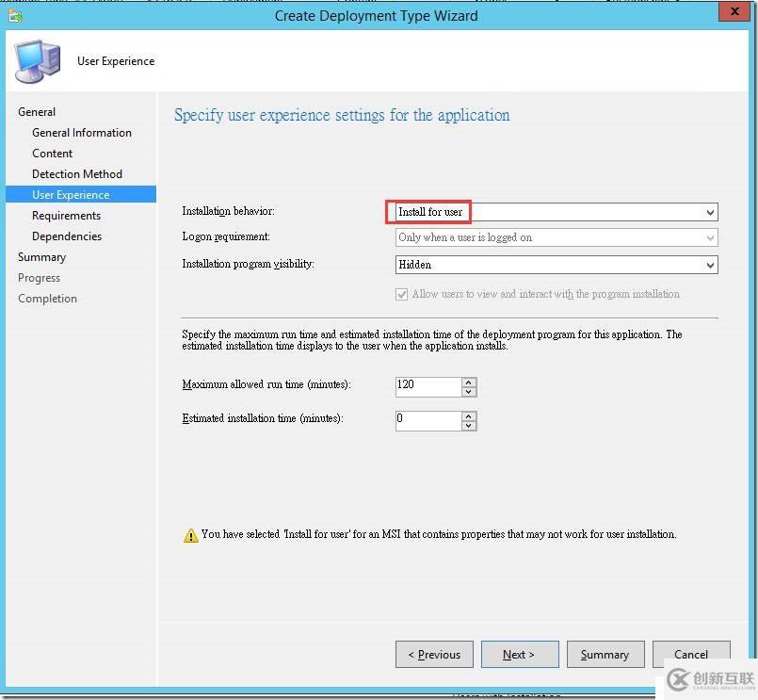Open the Installation behavior dropdown
The width and height of the screenshot is (758, 700).
pos(556,212)
